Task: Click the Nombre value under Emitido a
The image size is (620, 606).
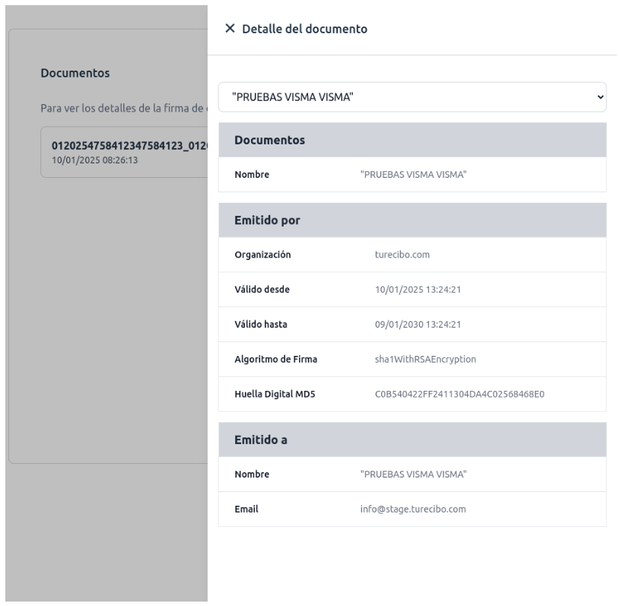Action: coord(413,474)
